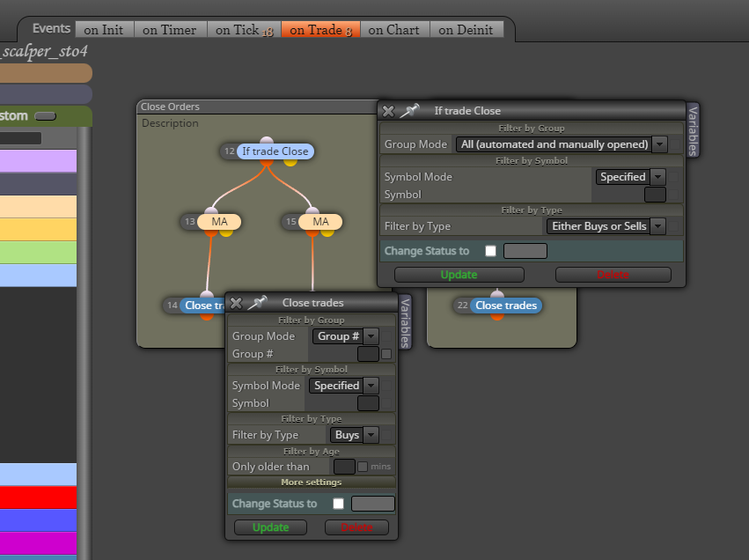Click Update in Close trades panel
The width and height of the screenshot is (749, 560).
270,527
